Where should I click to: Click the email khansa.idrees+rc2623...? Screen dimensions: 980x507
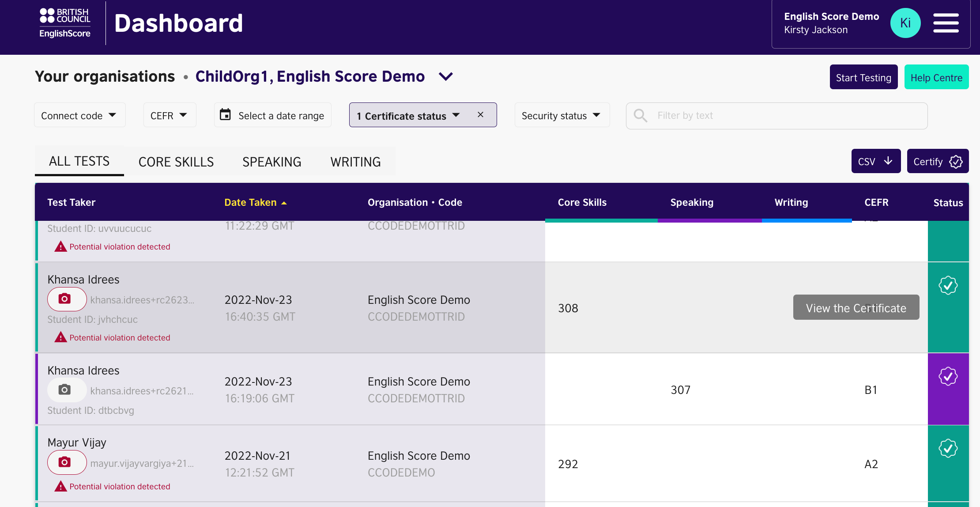click(x=142, y=300)
